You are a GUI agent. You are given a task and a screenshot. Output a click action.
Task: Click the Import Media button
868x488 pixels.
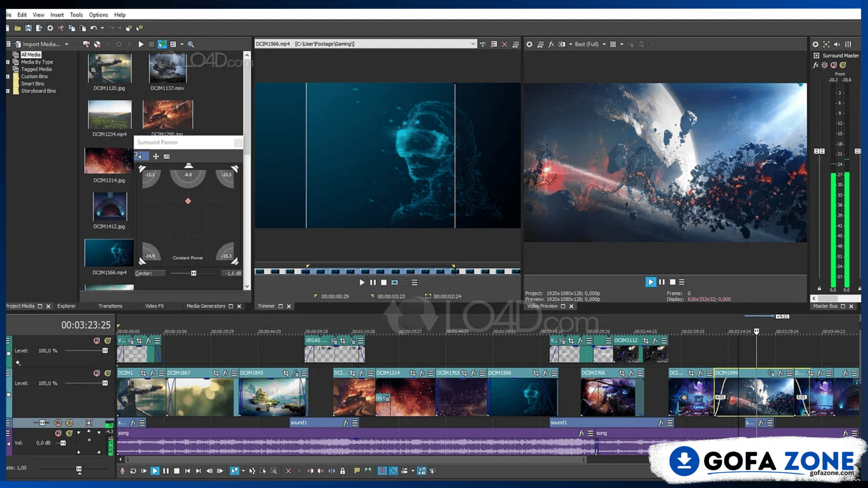(x=38, y=44)
